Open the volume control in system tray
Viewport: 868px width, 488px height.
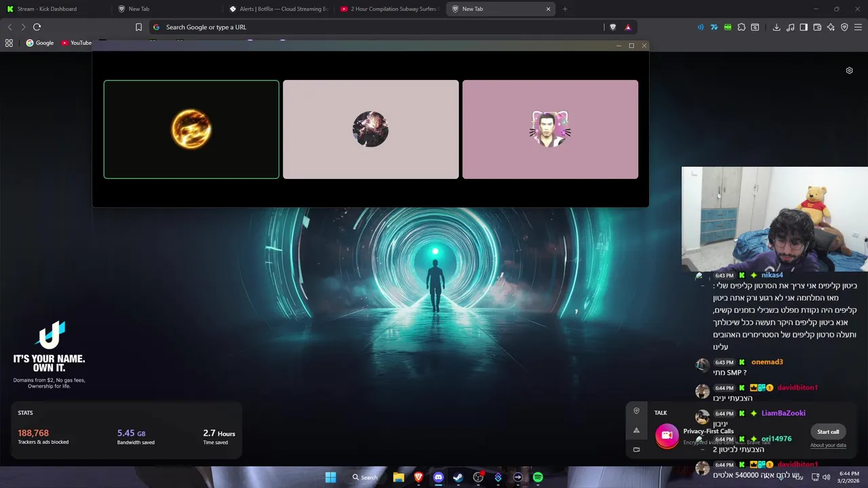(826, 477)
